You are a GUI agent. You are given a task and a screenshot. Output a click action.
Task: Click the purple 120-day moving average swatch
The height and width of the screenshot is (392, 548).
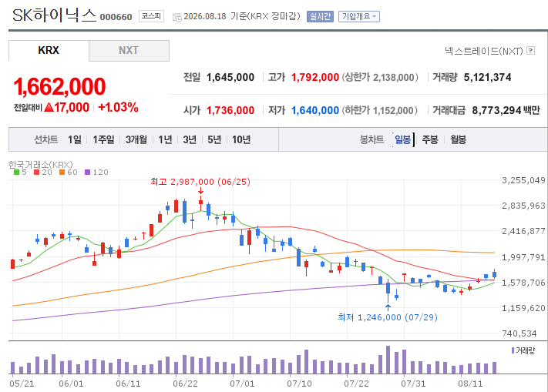pyautogui.click(x=88, y=172)
